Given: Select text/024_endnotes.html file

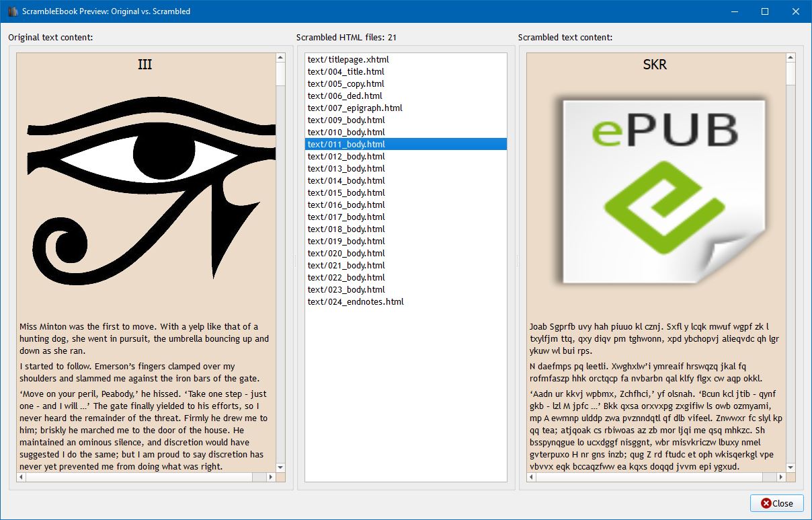Looking at the screenshot, I should pos(406,301).
